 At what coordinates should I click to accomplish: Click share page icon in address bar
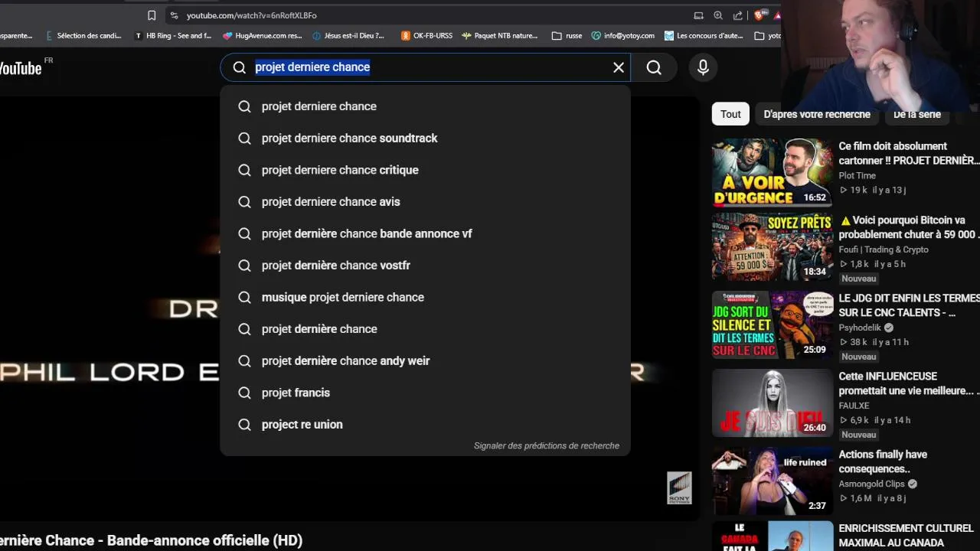(738, 15)
